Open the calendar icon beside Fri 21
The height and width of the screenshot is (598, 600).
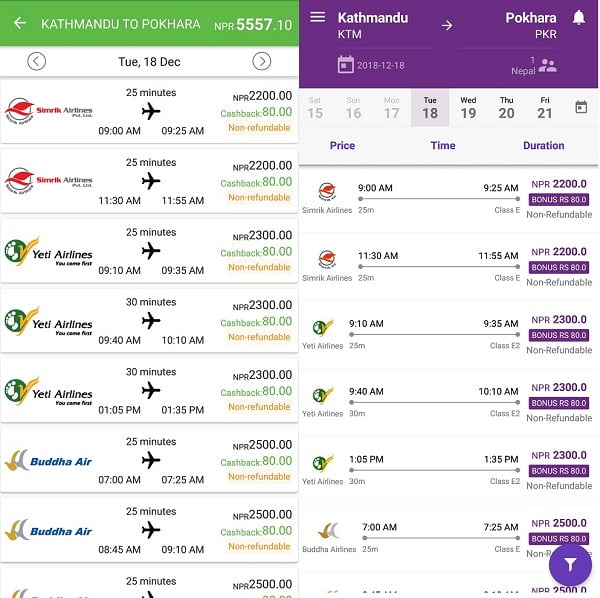point(581,107)
